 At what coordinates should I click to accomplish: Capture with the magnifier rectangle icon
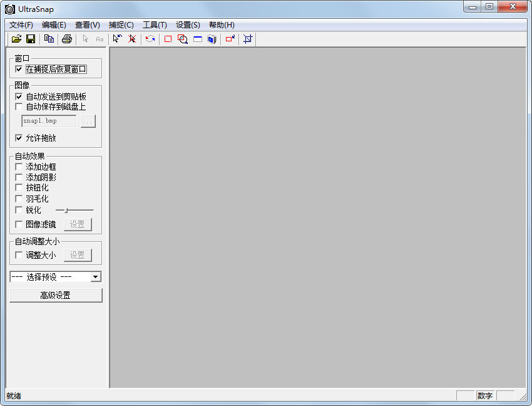pos(183,39)
